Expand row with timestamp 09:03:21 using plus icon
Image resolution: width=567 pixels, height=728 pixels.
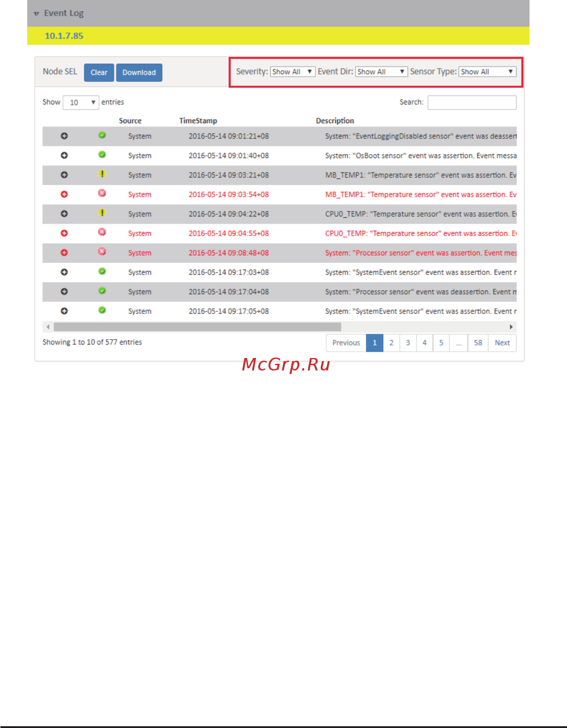(64, 175)
